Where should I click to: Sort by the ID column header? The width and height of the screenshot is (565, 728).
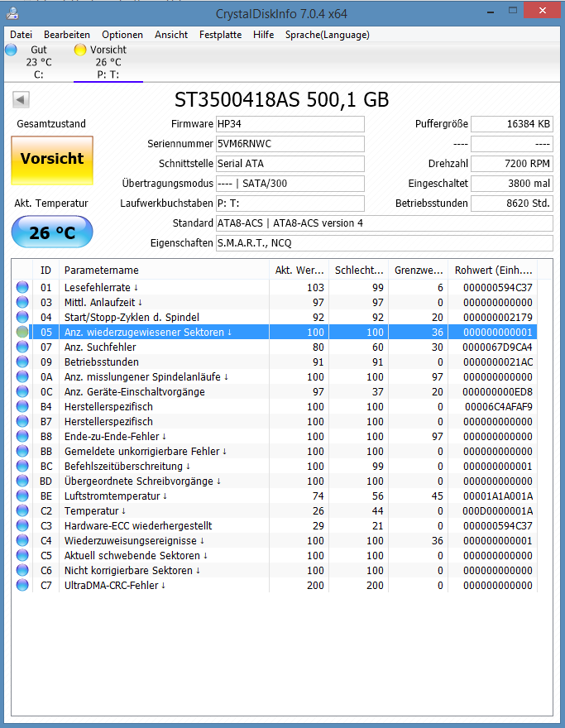tap(45, 271)
